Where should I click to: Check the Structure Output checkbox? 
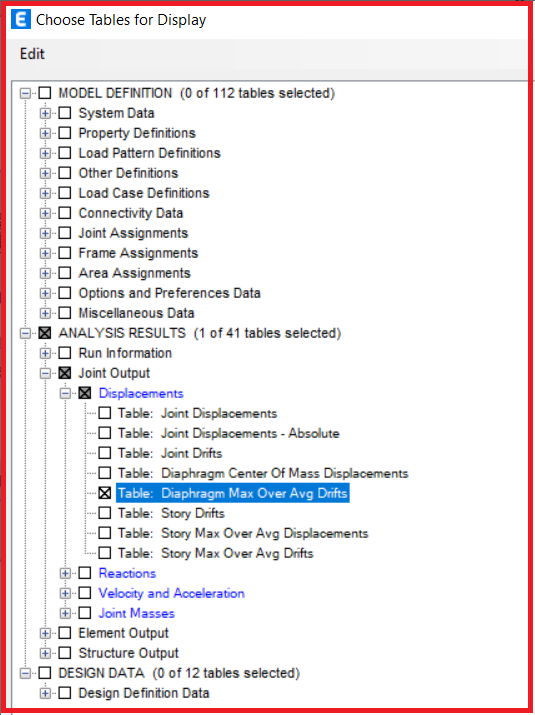click(65, 653)
